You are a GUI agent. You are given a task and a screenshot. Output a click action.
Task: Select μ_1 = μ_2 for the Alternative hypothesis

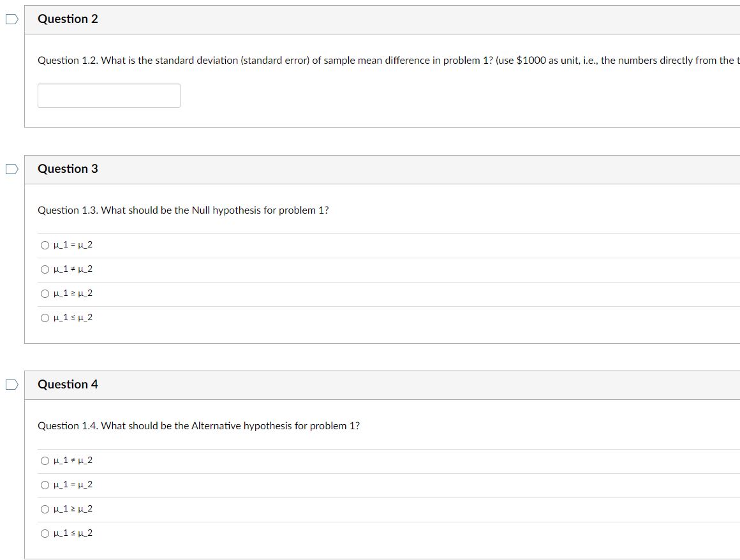44,483
